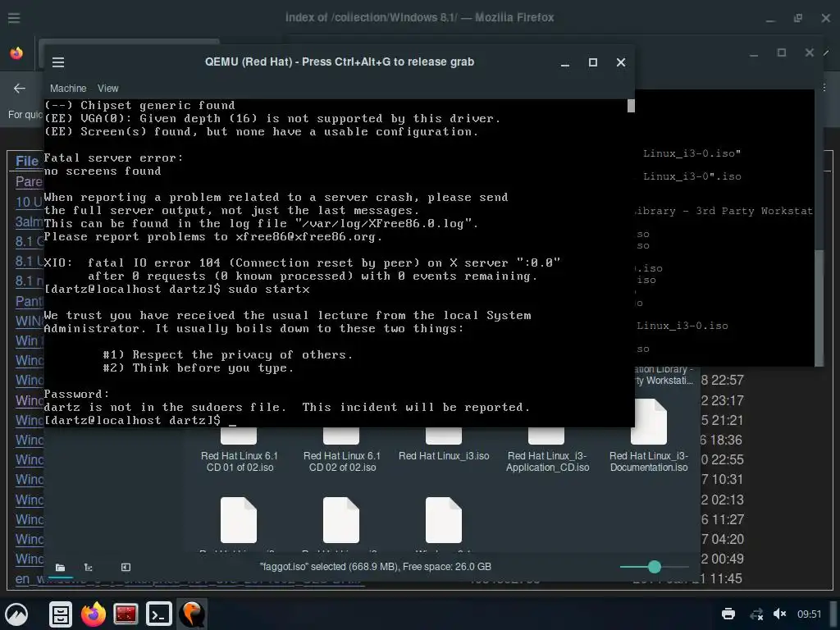840x630 pixels.
Task: Click the muted volume tray icon
Action: 780,614
